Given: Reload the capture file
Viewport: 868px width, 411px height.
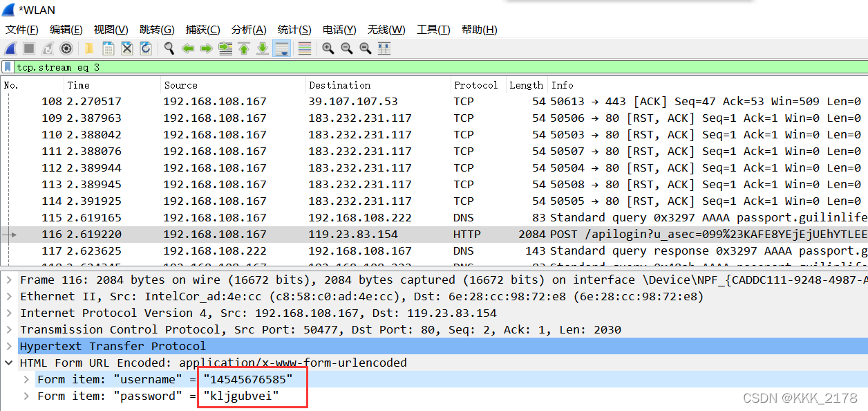Looking at the screenshot, I should click(146, 48).
